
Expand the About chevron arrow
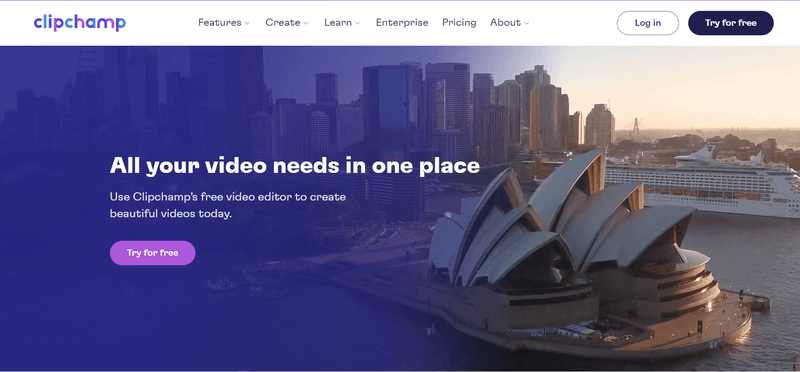(527, 23)
